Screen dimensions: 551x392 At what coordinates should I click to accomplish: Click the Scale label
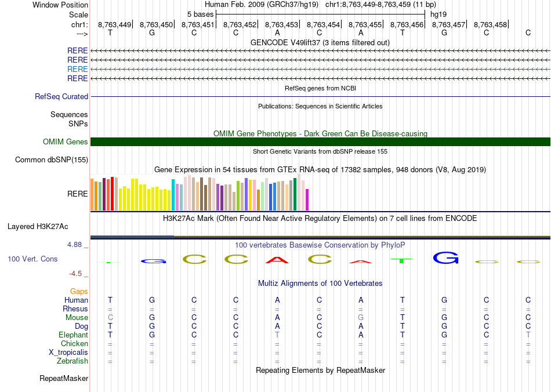tap(78, 14)
